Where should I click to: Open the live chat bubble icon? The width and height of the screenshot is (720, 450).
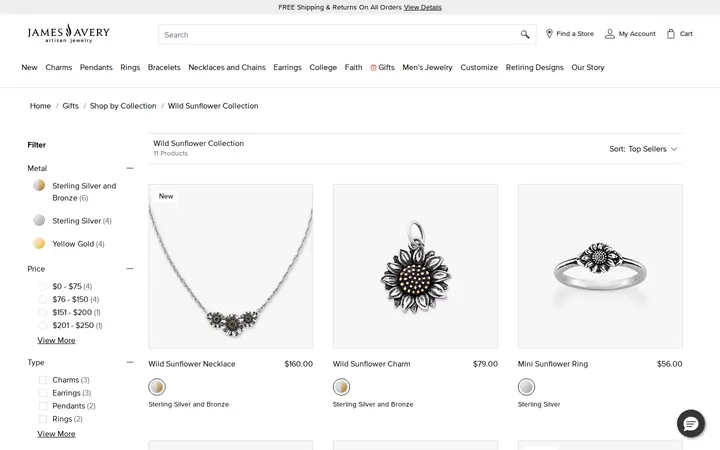tap(691, 423)
